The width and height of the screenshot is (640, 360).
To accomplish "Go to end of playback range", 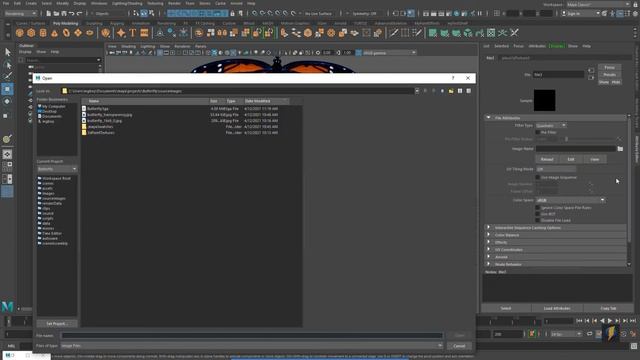I will (x=633, y=321).
